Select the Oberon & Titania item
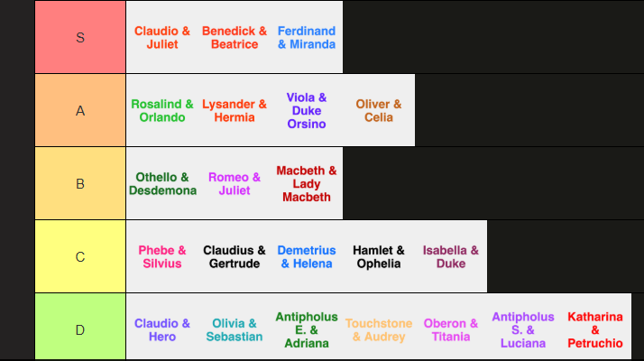 (451, 330)
